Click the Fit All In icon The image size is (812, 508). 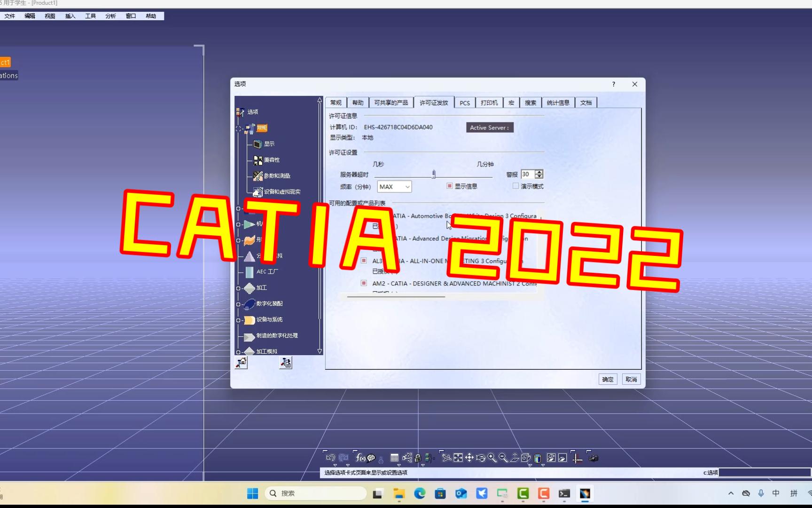coord(458,458)
